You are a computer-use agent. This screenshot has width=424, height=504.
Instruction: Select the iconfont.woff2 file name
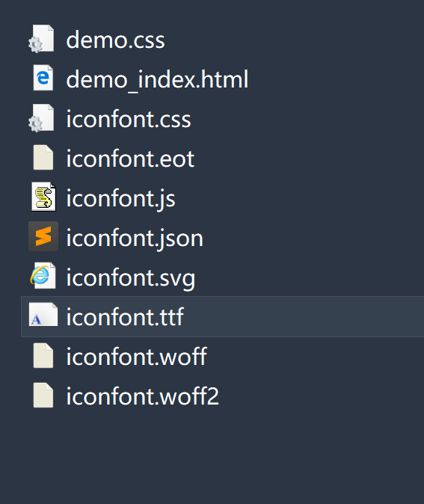coord(142,396)
